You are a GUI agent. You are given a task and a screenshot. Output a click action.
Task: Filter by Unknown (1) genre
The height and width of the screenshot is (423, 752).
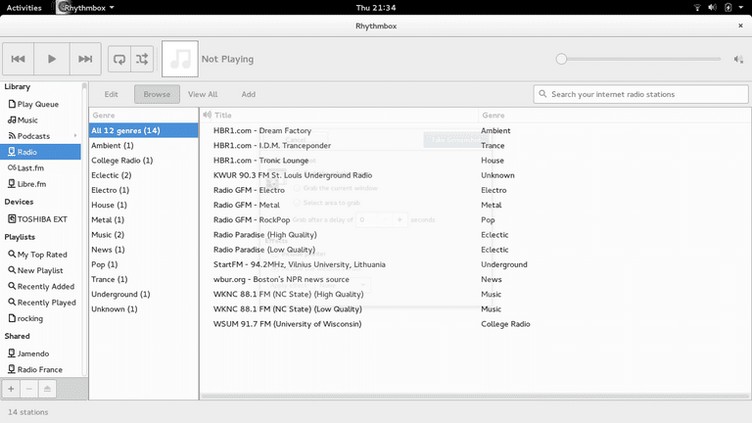[x=143, y=309]
